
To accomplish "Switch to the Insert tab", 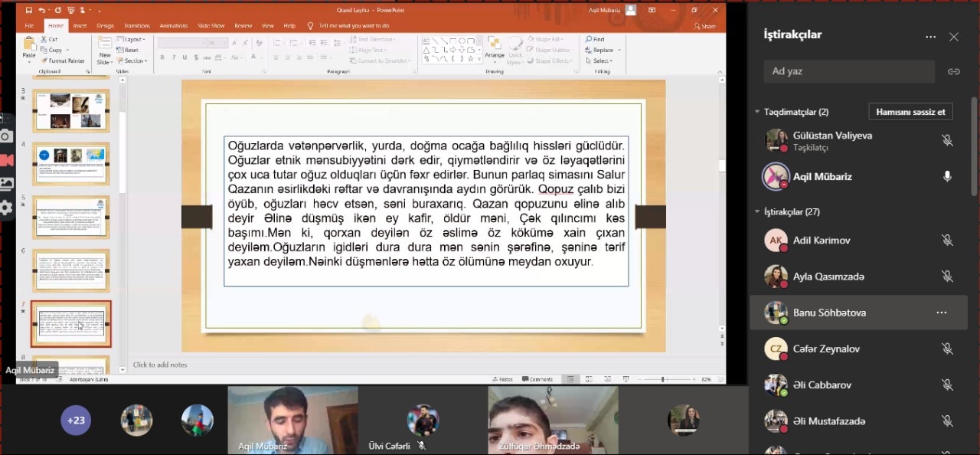I will (x=80, y=26).
